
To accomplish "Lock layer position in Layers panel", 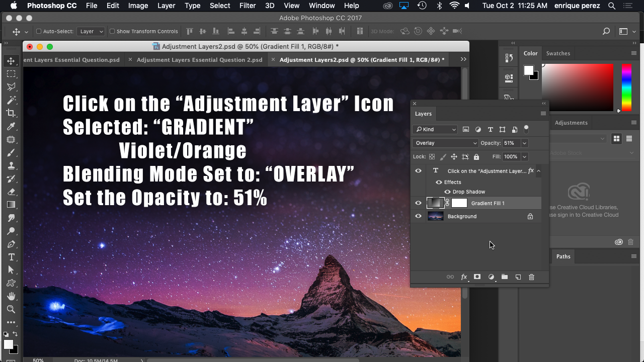I will coord(454,157).
